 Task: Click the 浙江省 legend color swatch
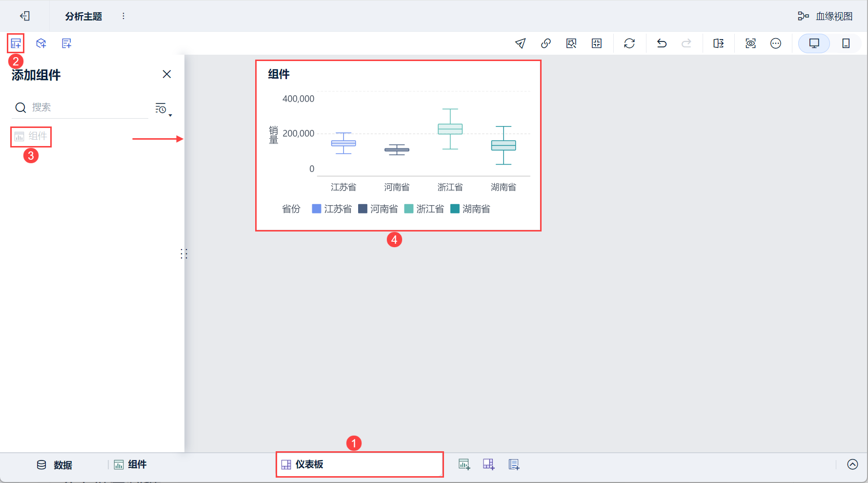pyautogui.click(x=409, y=209)
